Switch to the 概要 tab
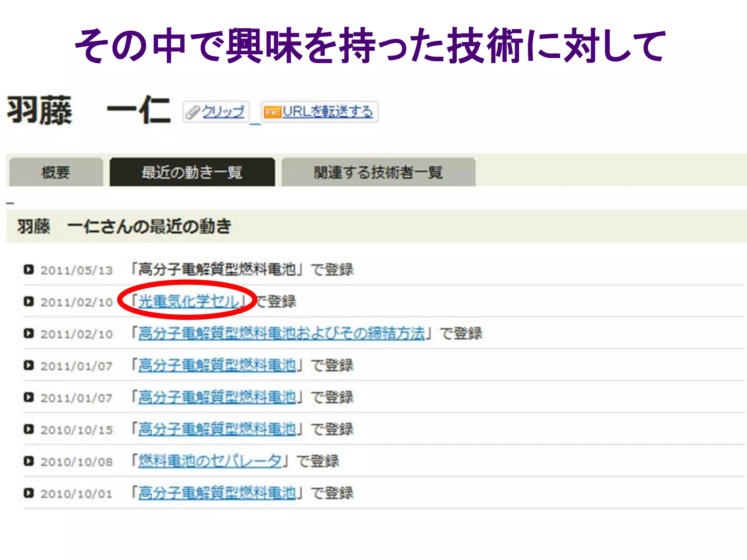The height and width of the screenshot is (560, 747). (x=56, y=172)
